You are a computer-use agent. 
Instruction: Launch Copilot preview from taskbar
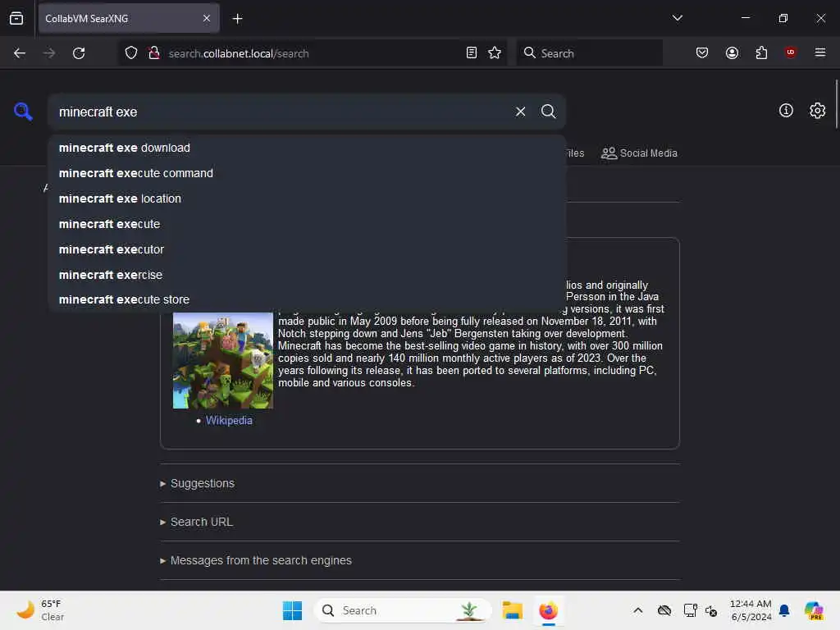tap(814, 610)
